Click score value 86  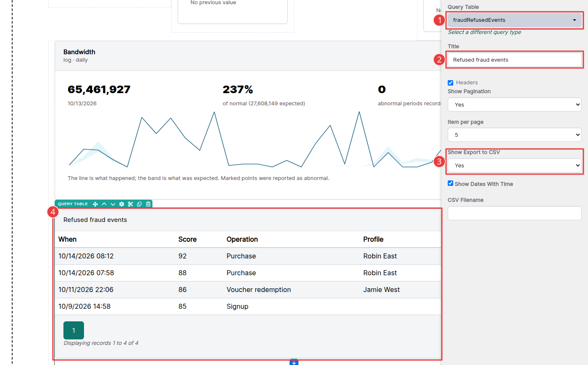182,289
